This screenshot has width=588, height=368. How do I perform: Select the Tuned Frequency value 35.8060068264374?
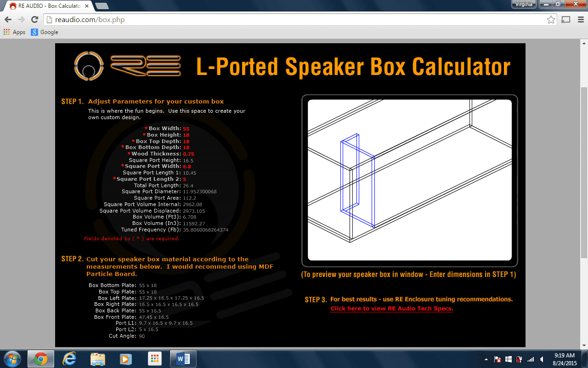click(x=206, y=230)
